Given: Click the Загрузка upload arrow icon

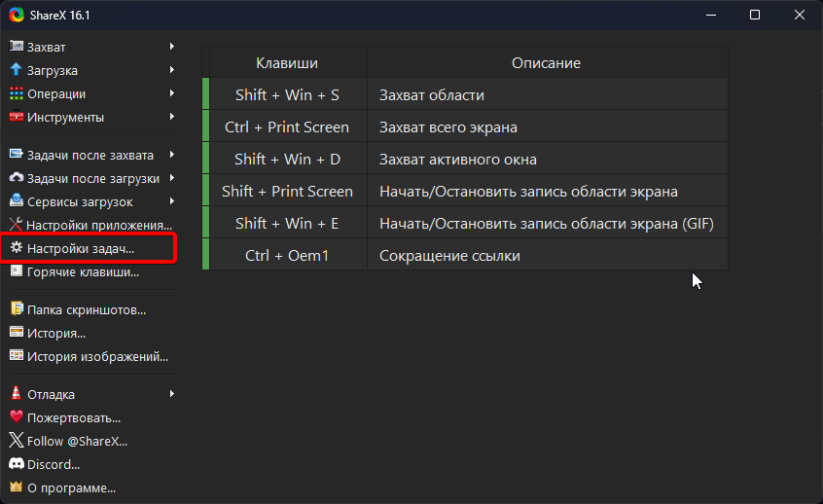Looking at the screenshot, I should (17, 69).
